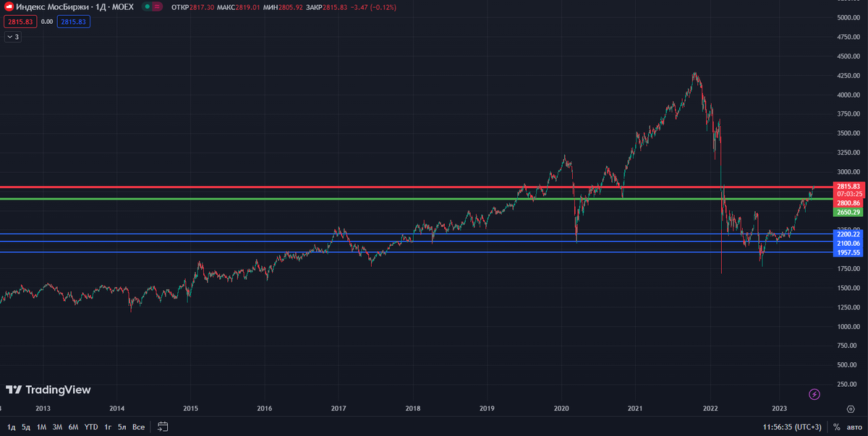Click the 5000.00 price scale value
The width and height of the screenshot is (868, 436).
click(848, 17)
